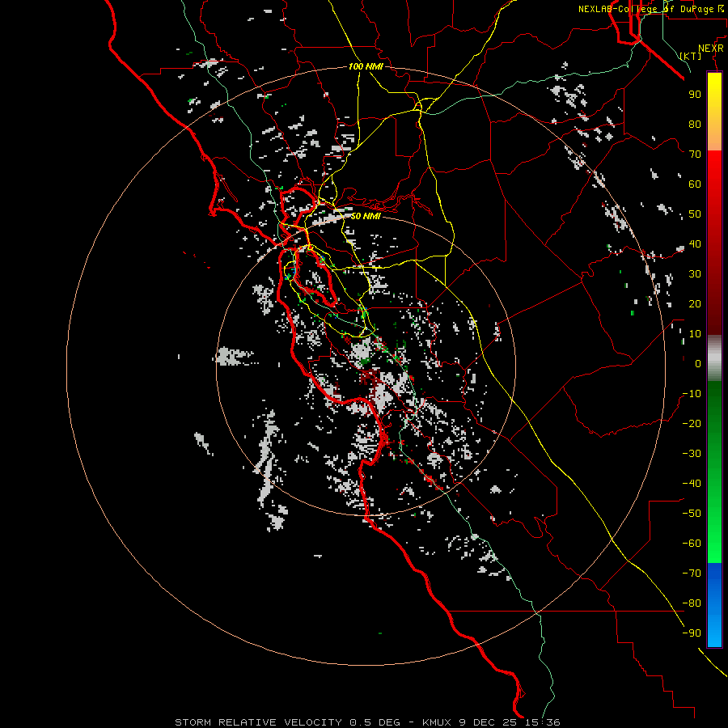Click the 70 value on velocity scale
Image resolution: width=728 pixels, height=728 pixels.
(695, 154)
